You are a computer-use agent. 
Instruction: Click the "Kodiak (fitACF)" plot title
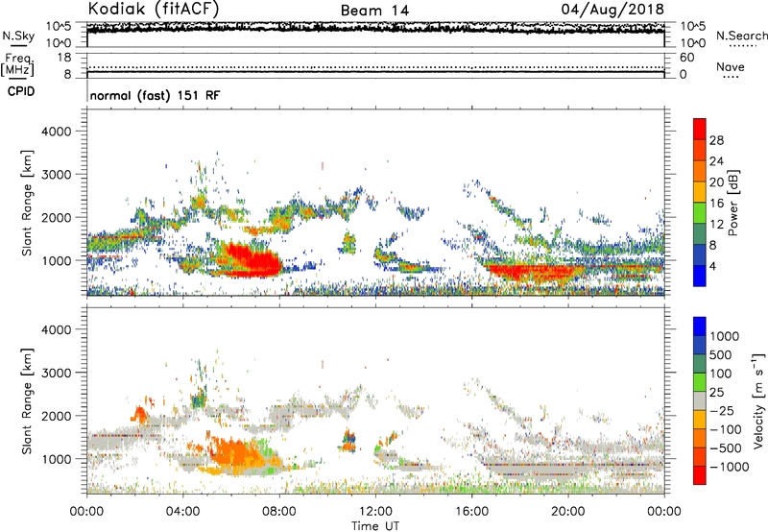click(154, 9)
